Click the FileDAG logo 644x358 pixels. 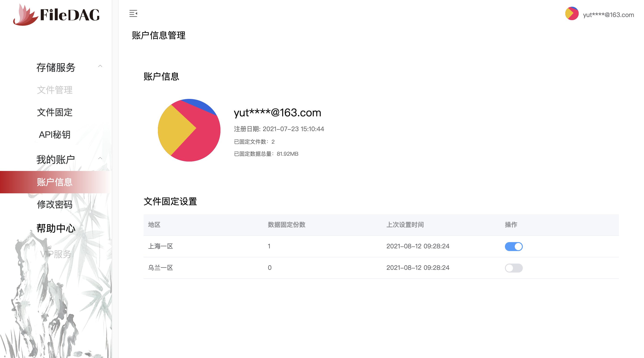click(x=56, y=15)
